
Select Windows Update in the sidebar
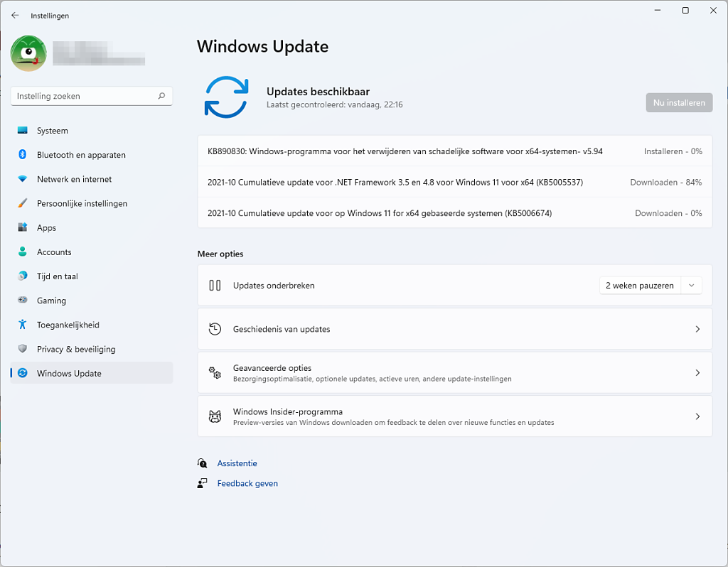[x=92, y=373]
